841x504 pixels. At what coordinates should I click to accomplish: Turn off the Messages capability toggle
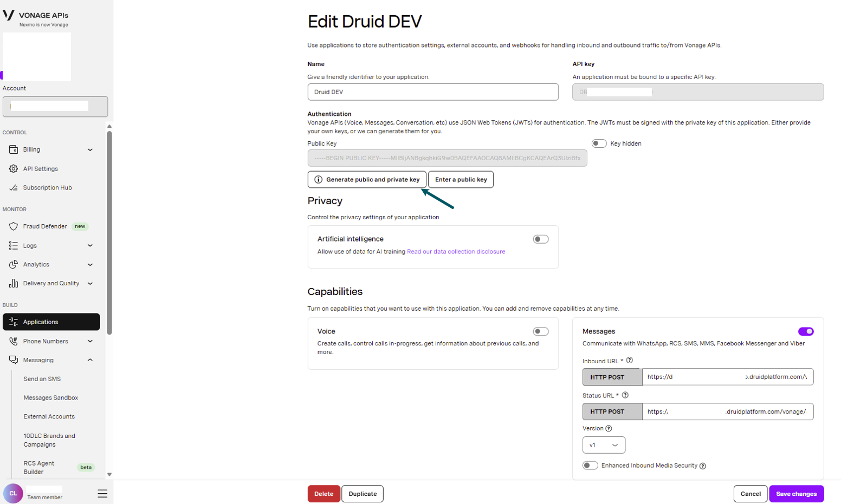click(806, 332)
